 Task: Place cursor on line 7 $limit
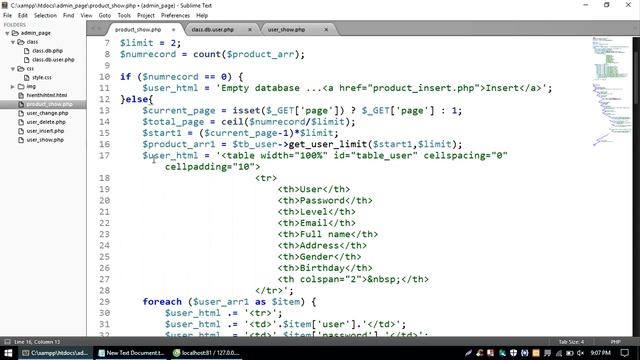pos(137,43)
